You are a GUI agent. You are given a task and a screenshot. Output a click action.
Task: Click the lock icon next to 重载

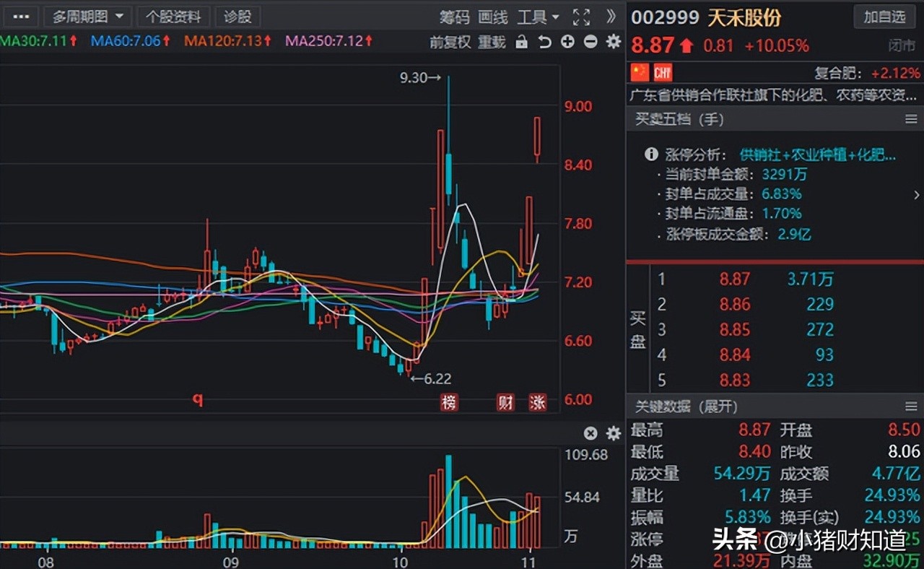coord(521,42)
